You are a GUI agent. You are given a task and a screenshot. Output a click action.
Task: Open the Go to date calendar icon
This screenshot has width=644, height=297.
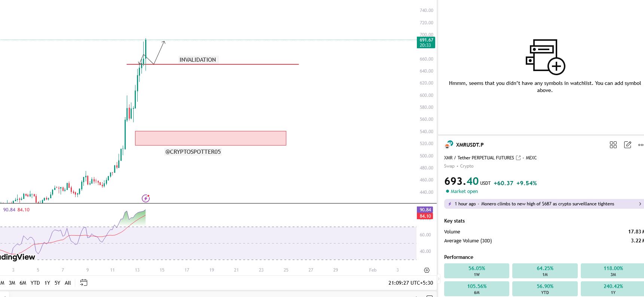tap(84, 283)
